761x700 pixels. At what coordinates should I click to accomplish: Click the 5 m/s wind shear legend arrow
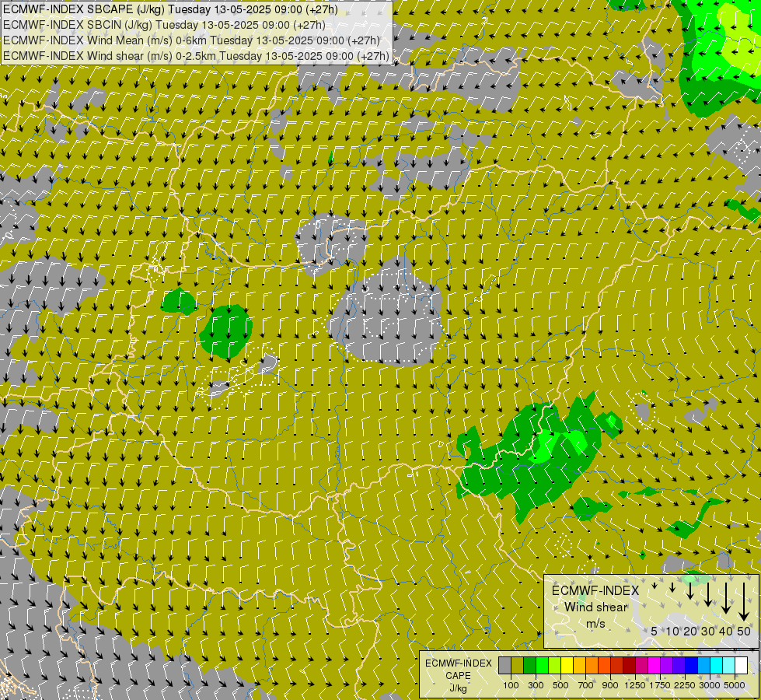(x=655, y=586)
